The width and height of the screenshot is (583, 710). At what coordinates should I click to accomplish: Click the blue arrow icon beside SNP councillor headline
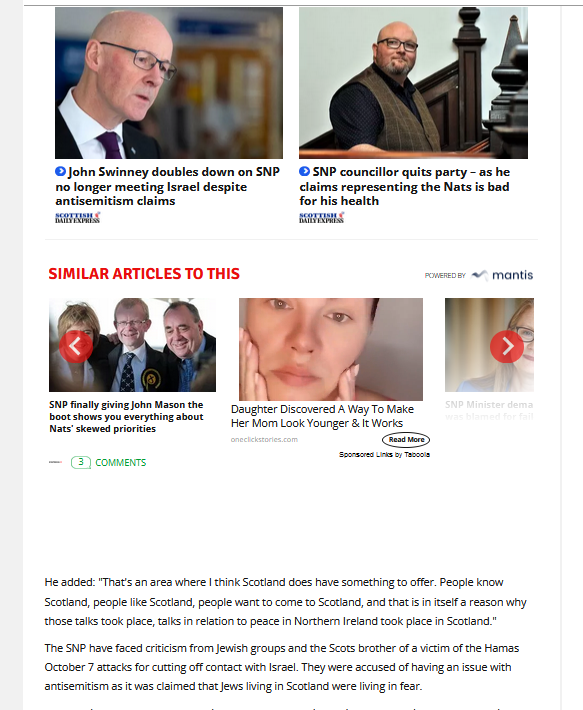click(x=305, y=171)
